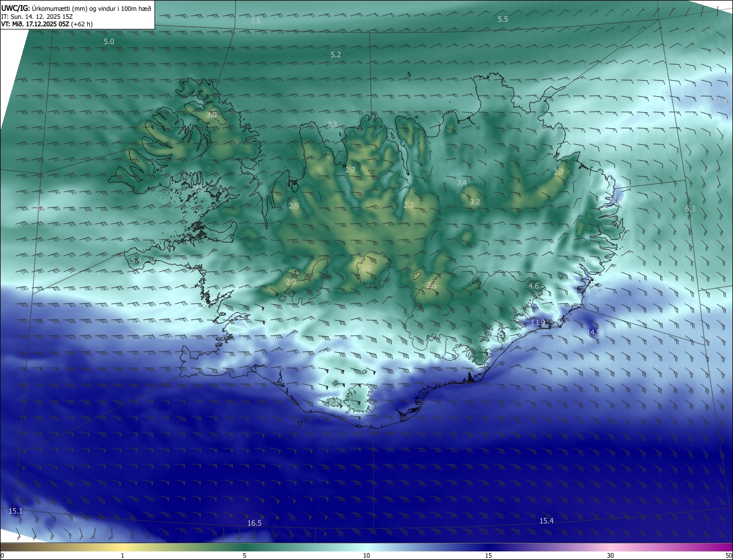This screenshot has width=733, height=560.
Task: Click the '15' tick label on the color scale
Action: point(488,555)
